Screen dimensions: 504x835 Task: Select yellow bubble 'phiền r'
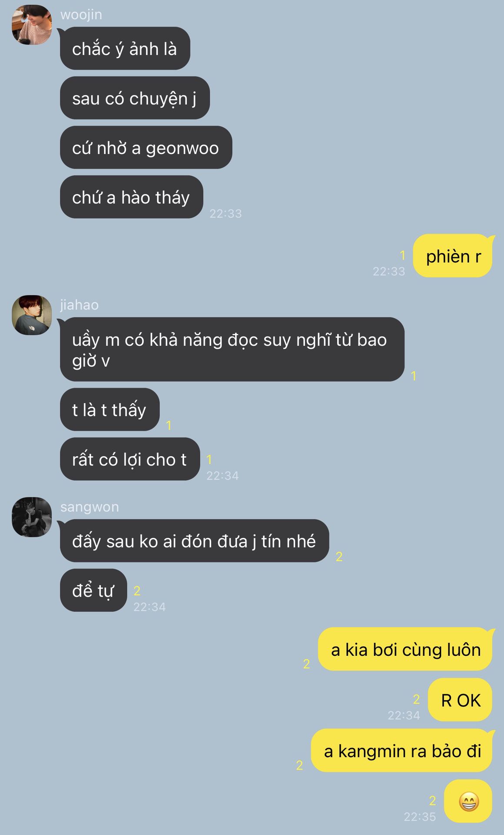[453, 256]
